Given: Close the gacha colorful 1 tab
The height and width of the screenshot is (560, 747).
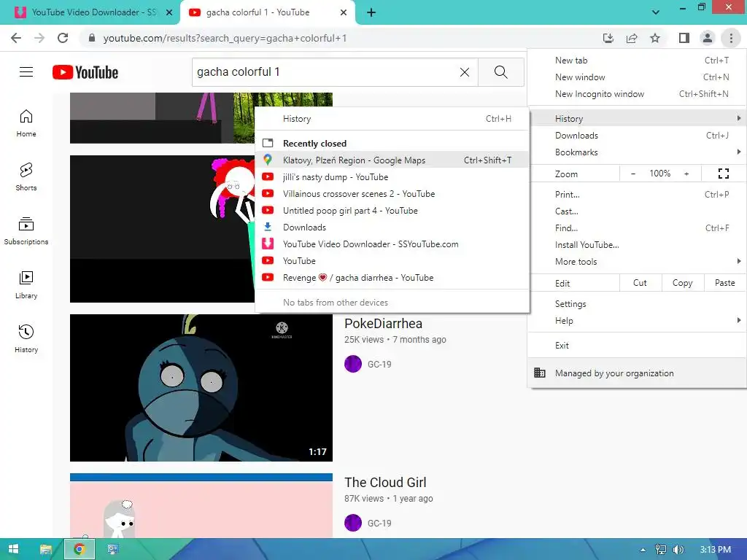Looking at the screenshot, I should pyautogui.click(x=344, y=12).
